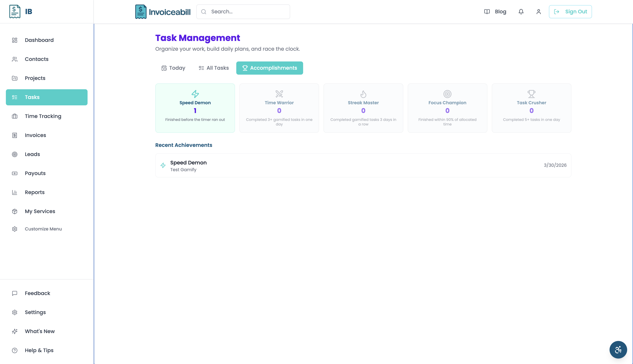Open the user profile icon
The image size is (633, 364).
[x=538, y=12]
